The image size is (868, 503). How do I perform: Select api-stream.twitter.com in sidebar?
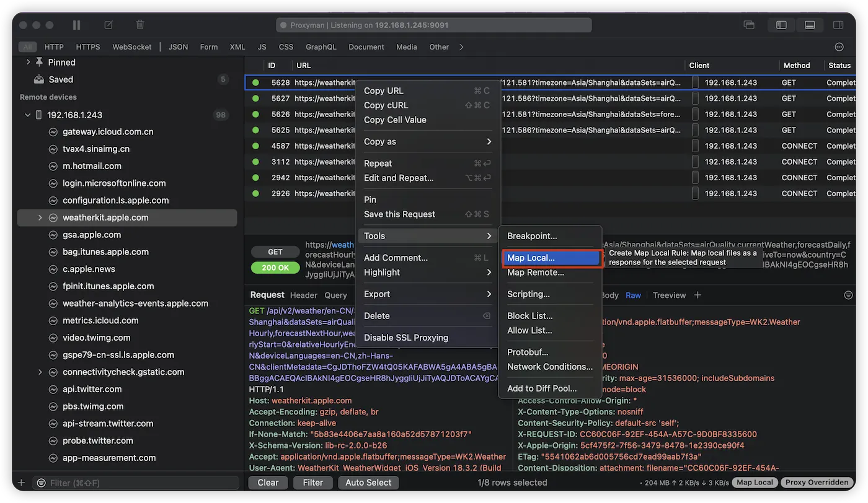(x=108, y=424)
